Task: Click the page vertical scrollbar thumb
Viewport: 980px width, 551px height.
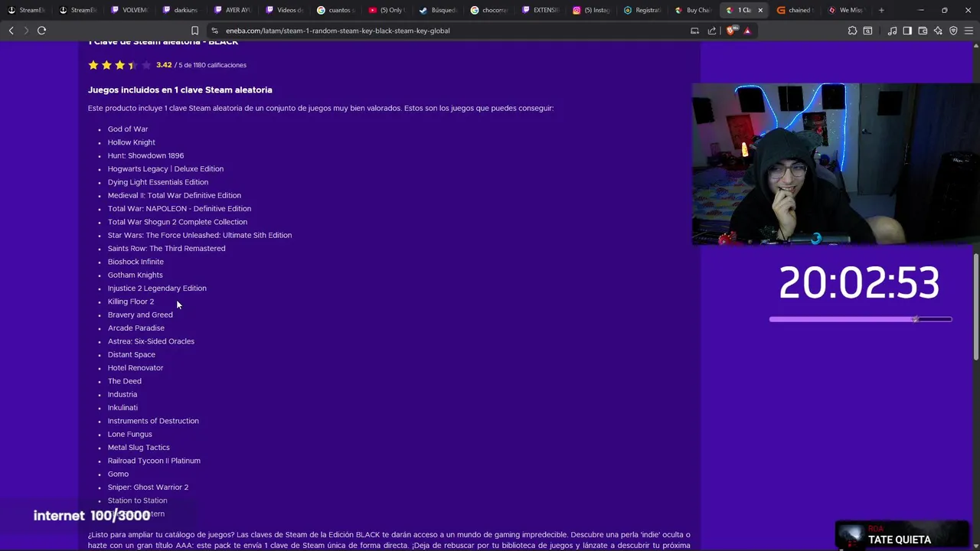Action: (x=976, y=306)
